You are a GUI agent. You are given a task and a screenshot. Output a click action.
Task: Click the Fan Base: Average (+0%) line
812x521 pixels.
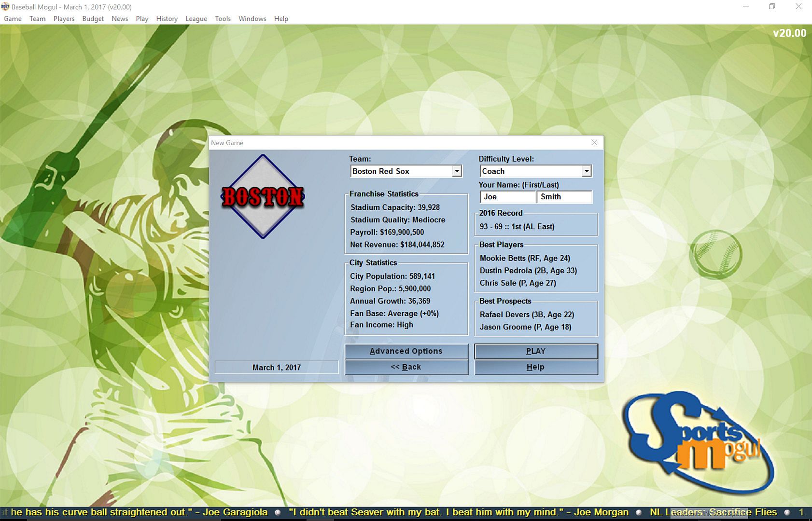click(394, 314)
